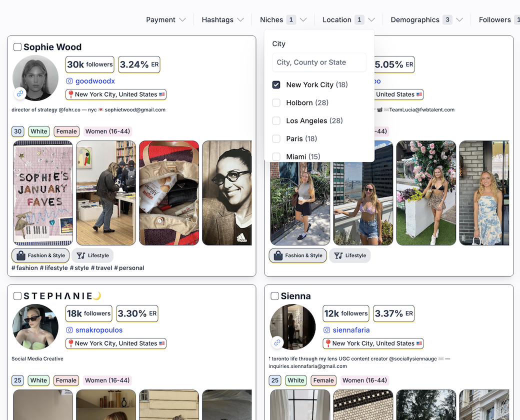The width and height of the screenshot is (520, 420).
Task: Click STEPHANIE's 3.30% ER badge
Action: click(x=137, y=313)
